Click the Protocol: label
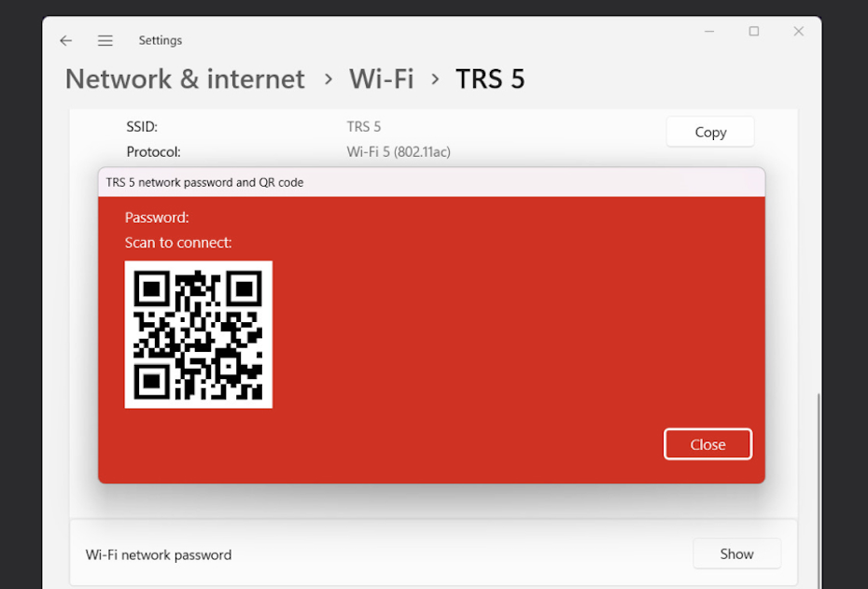Screen dimensions: 868x589 [x=153, y=151]
